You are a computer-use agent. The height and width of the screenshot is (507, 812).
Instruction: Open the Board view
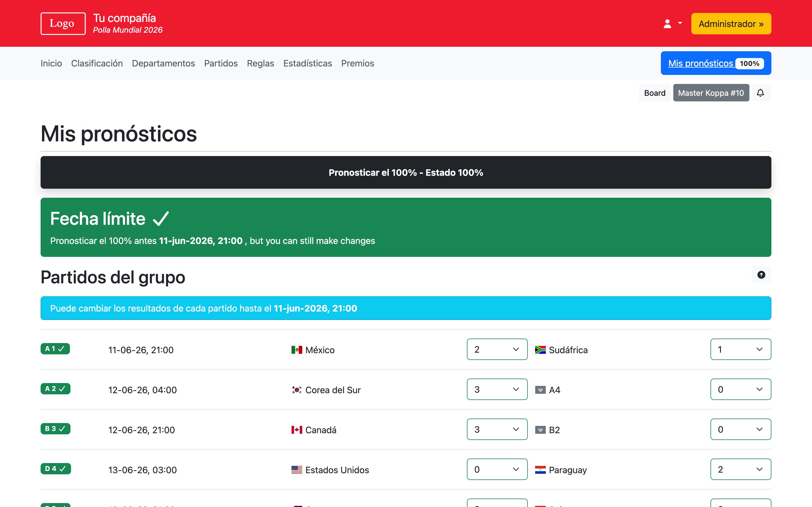coord(654,93)
